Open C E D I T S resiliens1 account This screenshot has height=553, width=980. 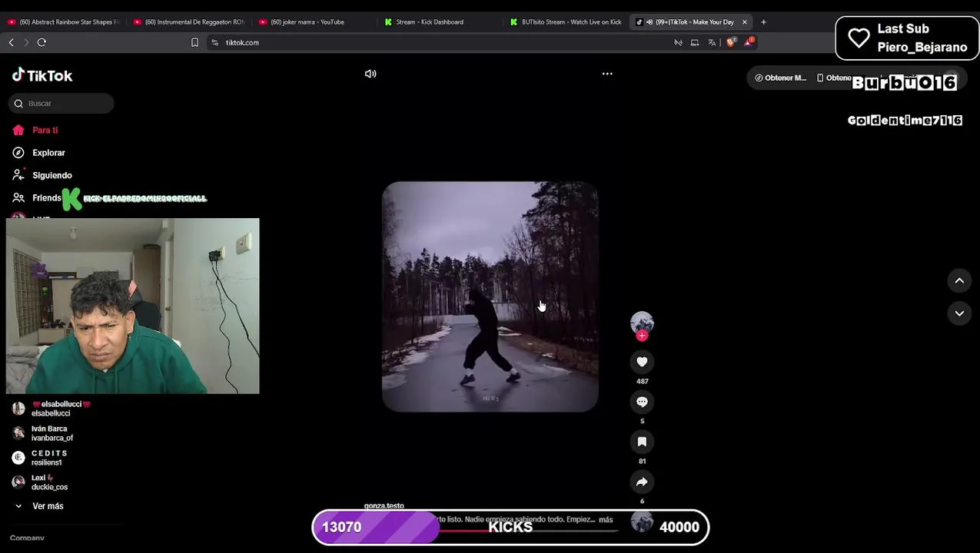click(x=41, y=458)
